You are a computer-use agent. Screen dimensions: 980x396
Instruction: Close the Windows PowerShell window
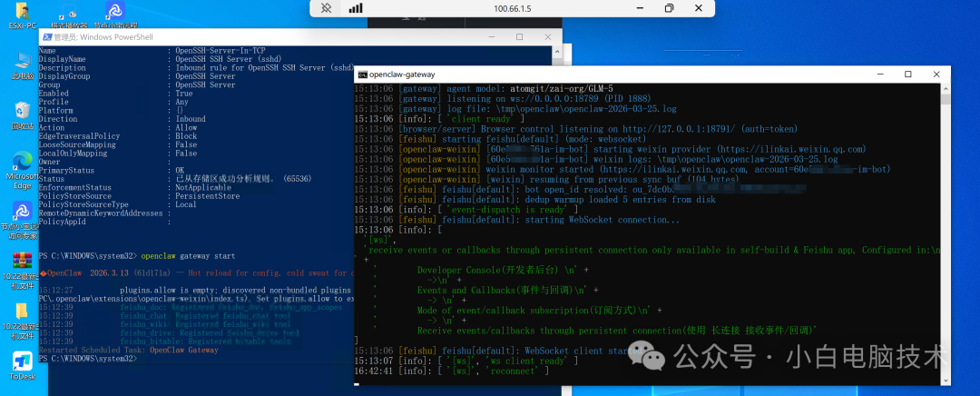(549, 37)
